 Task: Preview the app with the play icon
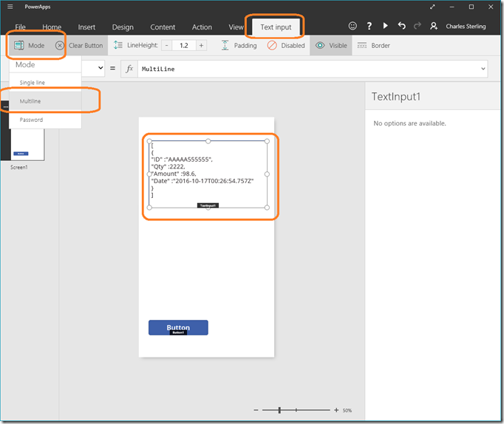tap(385, 26)
